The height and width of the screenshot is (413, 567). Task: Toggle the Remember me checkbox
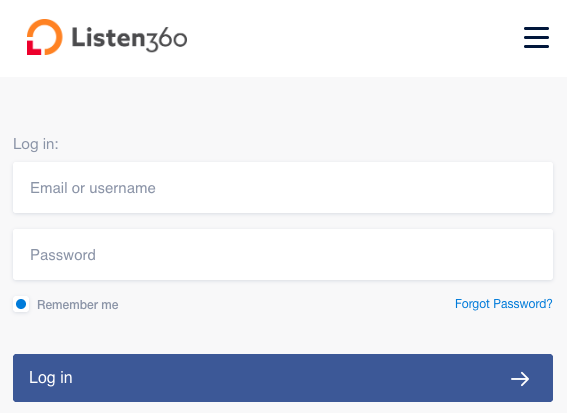click(x=21, y=304)
